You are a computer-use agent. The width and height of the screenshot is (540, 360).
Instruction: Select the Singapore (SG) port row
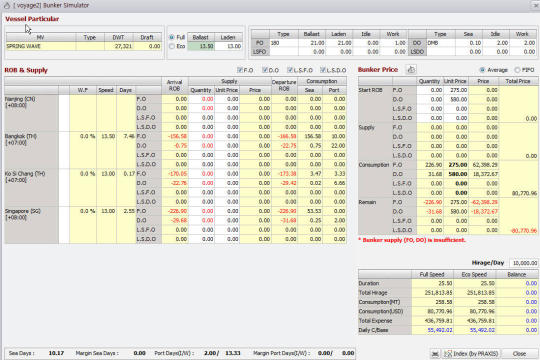[32, 225]
